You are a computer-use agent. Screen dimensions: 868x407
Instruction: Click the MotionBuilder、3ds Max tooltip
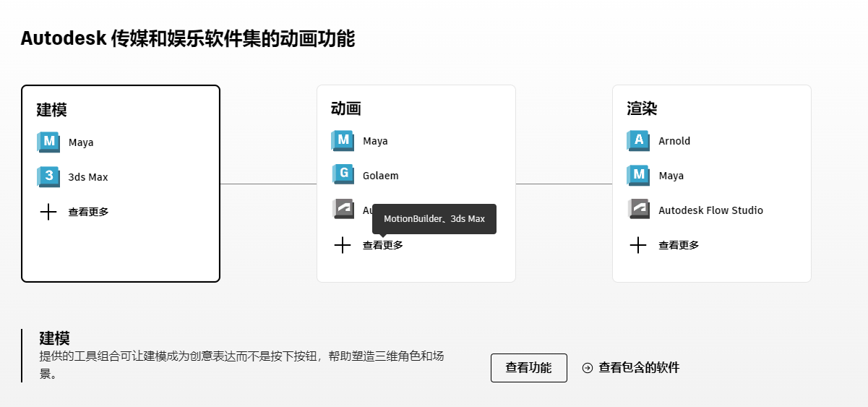(434, 218)
